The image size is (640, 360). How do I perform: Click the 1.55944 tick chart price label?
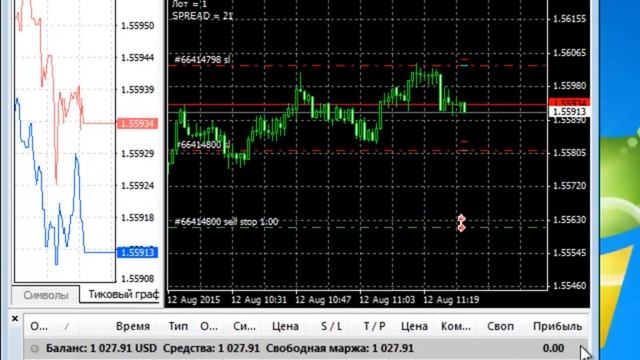tap(138, 58)
